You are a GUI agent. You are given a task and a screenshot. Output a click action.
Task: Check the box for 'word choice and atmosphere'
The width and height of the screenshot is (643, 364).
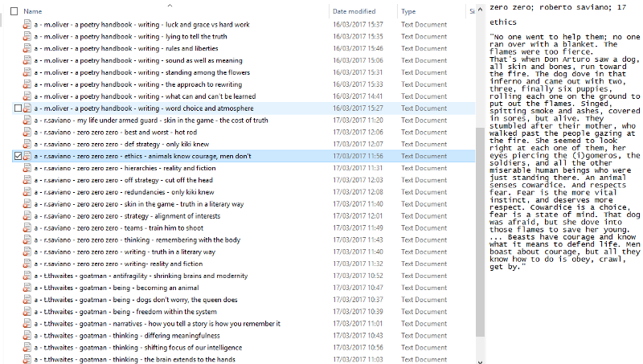[x=18, y=108]
